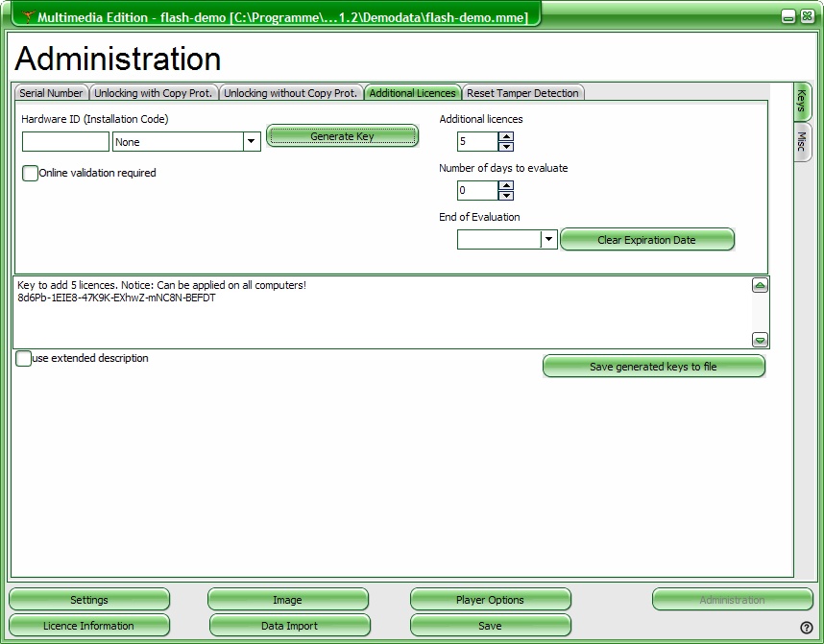The width and height of the screenshot is (824, 644).
Task: Expand the End of Evaluation date picker
Action: 549,240
